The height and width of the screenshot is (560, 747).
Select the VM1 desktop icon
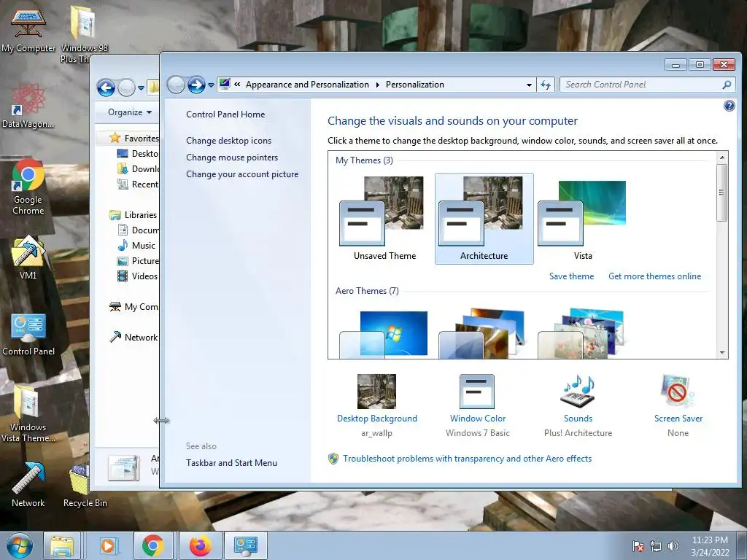(x=28, y=257)
